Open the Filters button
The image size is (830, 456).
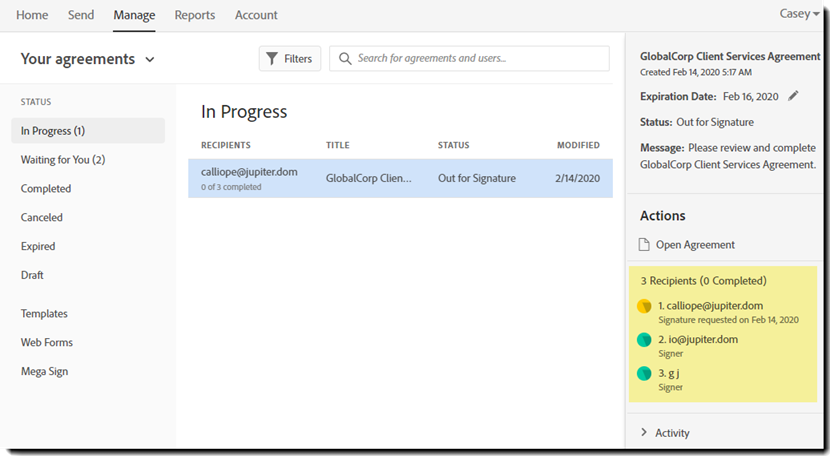coord(290,59)
